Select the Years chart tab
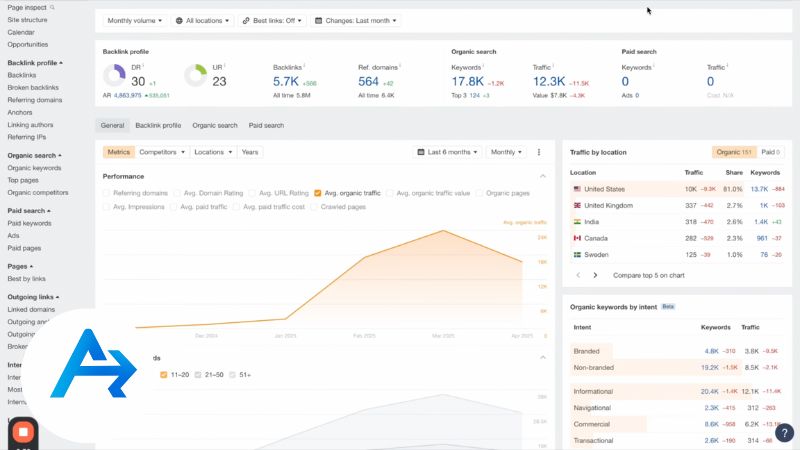The width and height of the screenshot is (800, 450). 249,152
